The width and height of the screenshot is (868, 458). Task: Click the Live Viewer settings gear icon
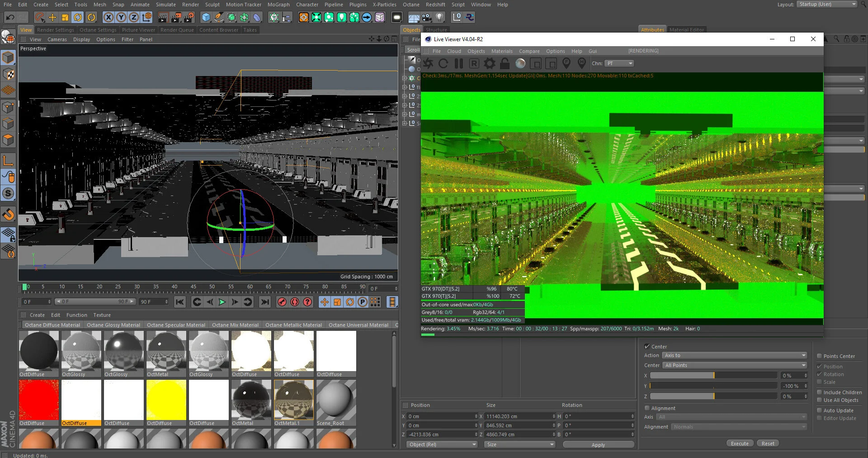click(x=490, y=63)
